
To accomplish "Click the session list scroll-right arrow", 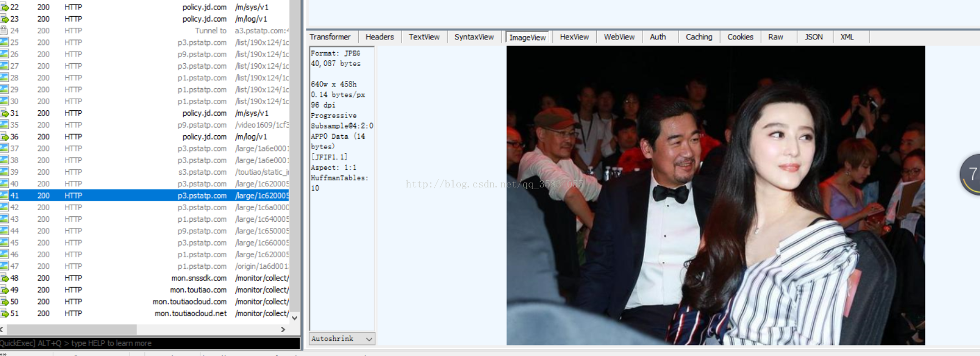I will (x=283, y=329).
